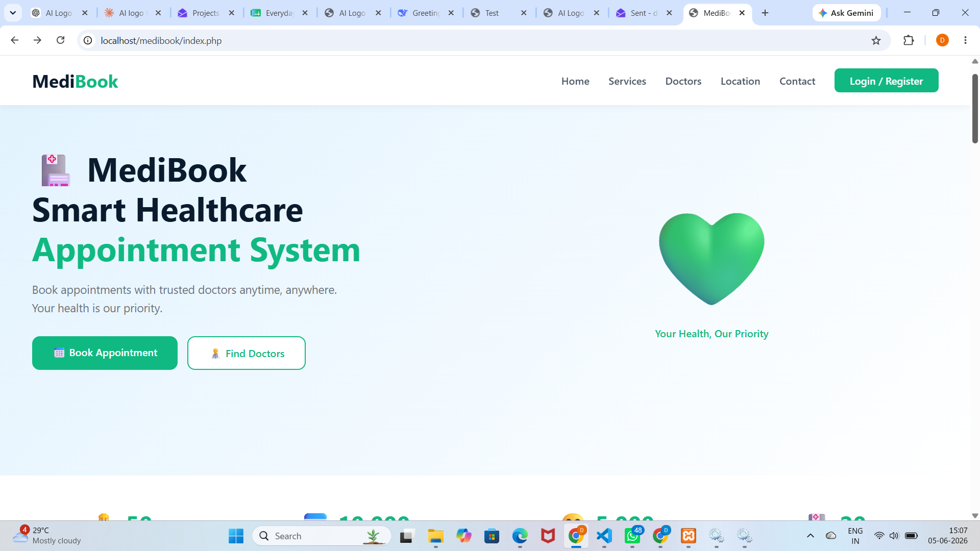Close the Test tab
980x551 pixels.
(x=524, y=13)
